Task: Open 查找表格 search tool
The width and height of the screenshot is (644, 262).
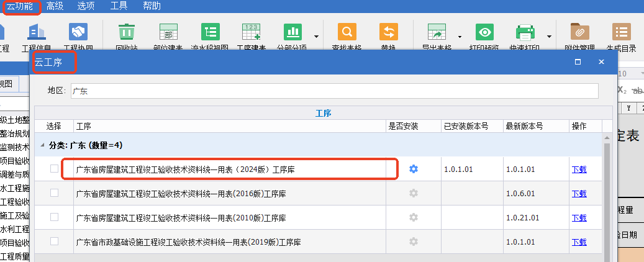Action: [x=347, y=33]
